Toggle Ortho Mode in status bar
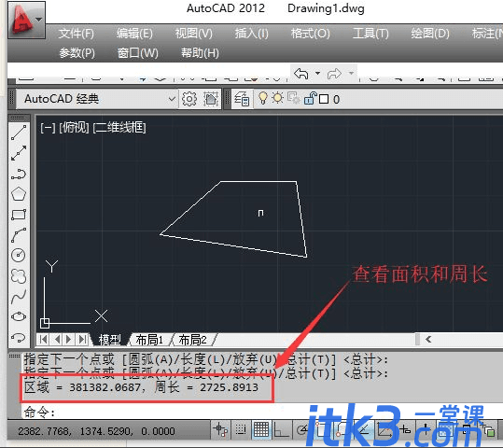 coord(281,429)
